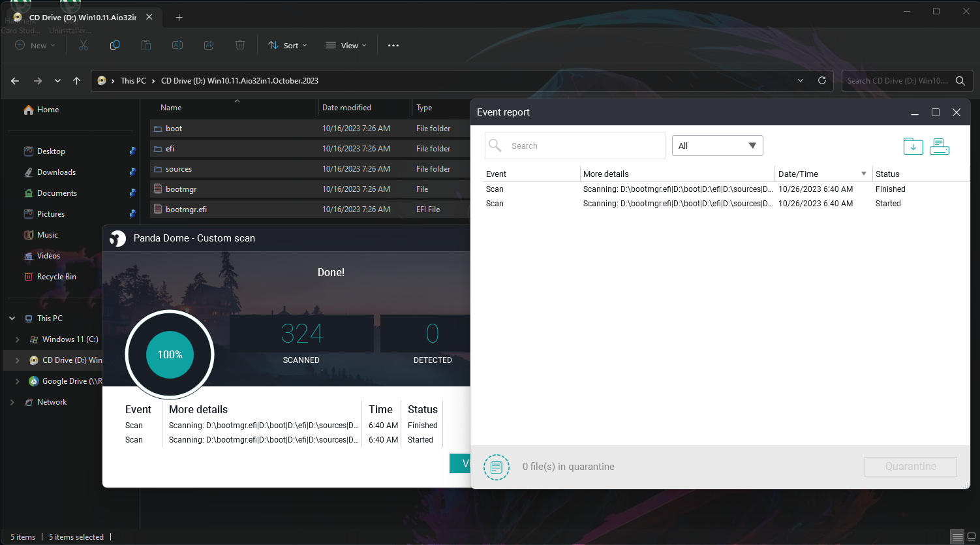Expand the Google Drive tree node
Image resolution: width=980 pixels, height=545 pixels.
(x=18, y=381)
